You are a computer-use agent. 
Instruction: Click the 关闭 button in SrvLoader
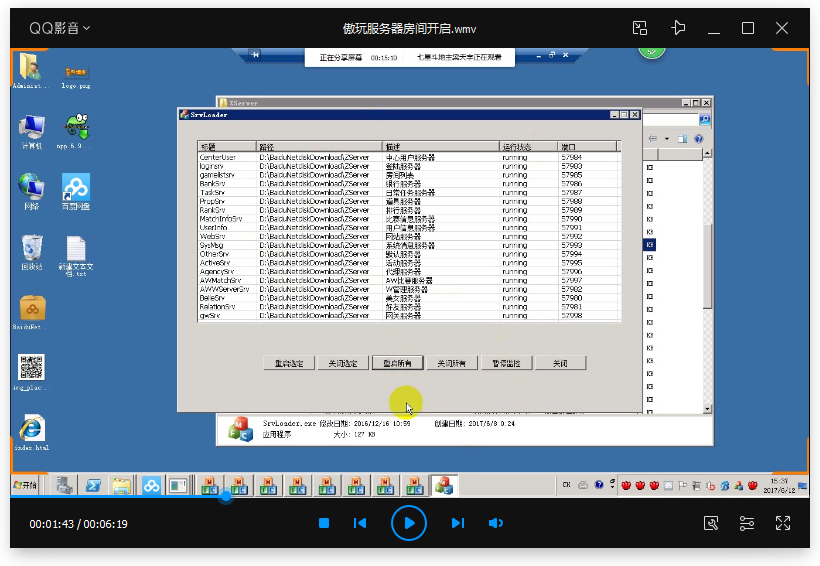[x=561, y=363]
